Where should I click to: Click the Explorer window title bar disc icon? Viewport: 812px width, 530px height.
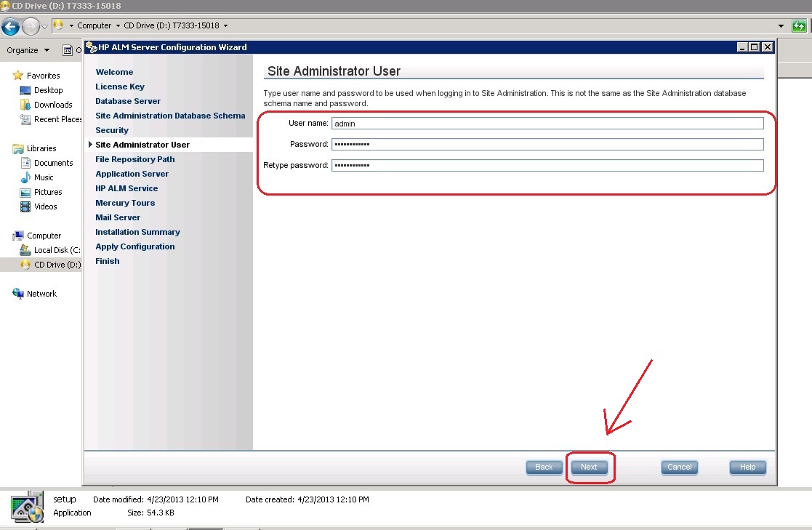5,6
